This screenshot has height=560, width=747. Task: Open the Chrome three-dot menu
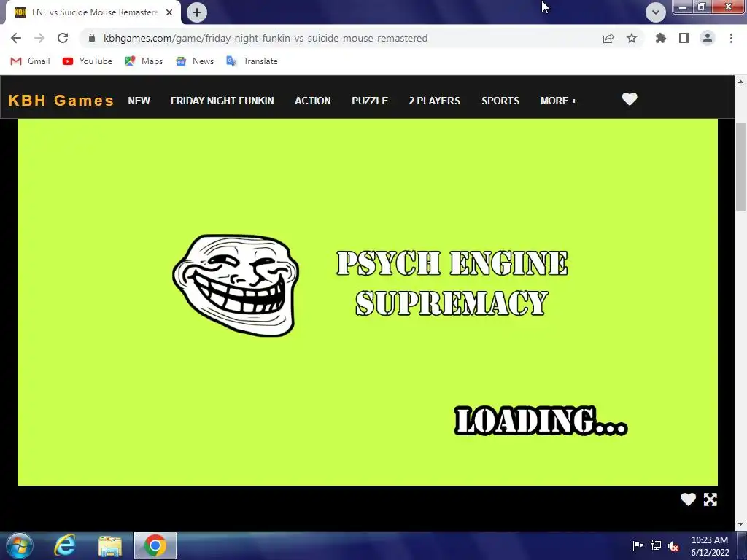tap(731, 38)
